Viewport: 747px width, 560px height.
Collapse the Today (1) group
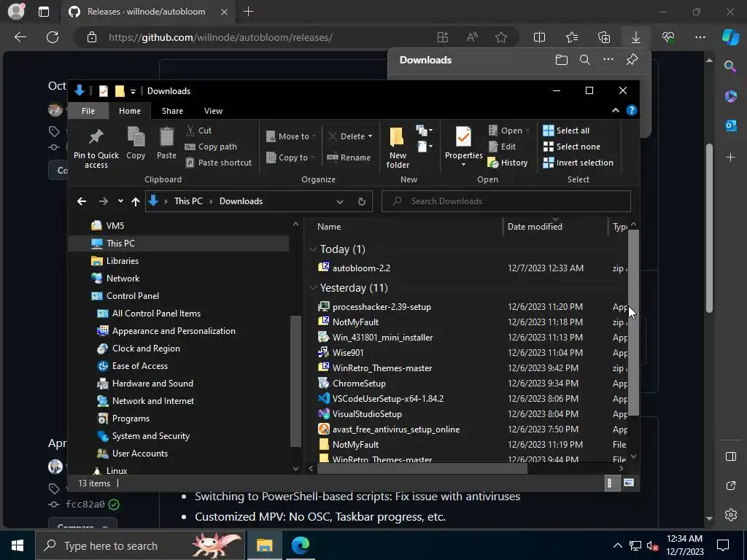pyautogui.click(x=313, y=249)
